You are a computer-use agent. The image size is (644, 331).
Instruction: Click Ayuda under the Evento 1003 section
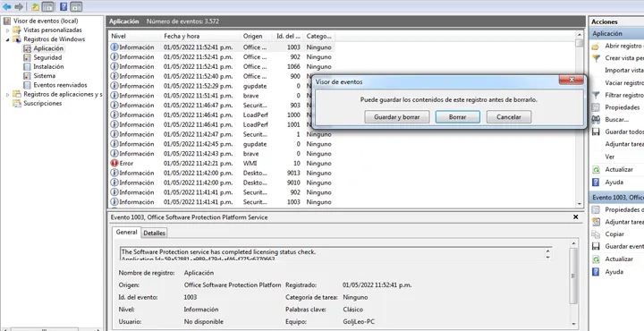tap(614, 272)
